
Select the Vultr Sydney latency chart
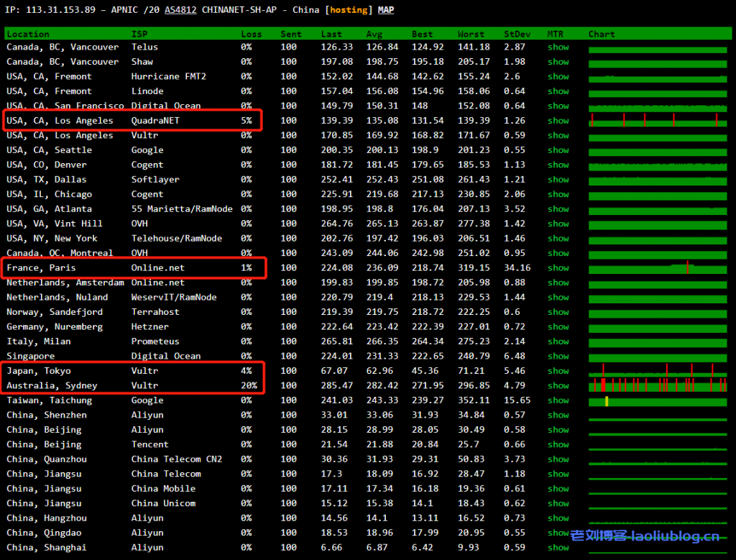pos(658,386)
